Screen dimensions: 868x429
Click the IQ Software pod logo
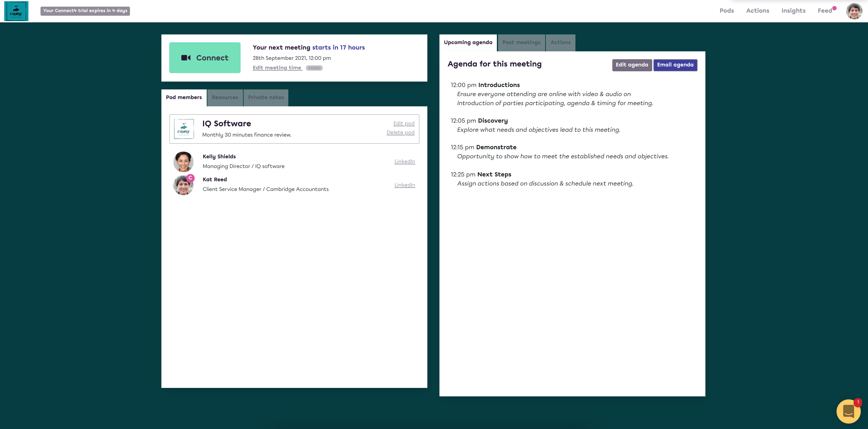pyautogui.click(x=184, y=129)
